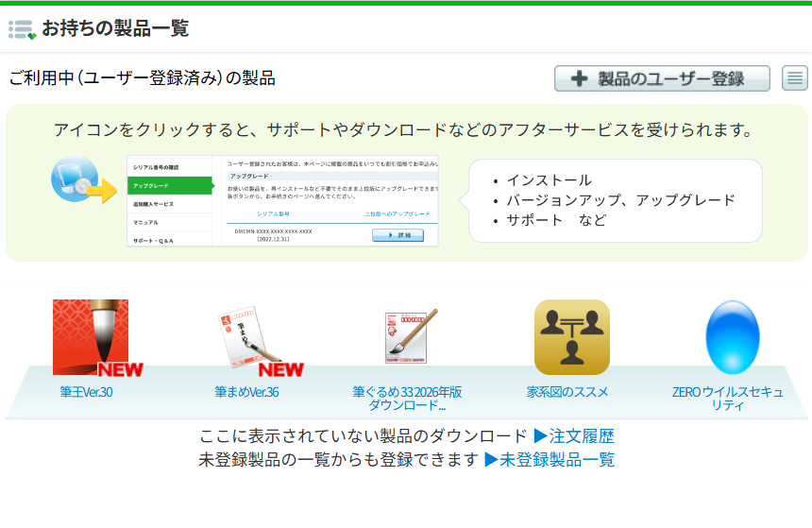
Task: Open the 注文履歴 link
Action: [574, 436]
